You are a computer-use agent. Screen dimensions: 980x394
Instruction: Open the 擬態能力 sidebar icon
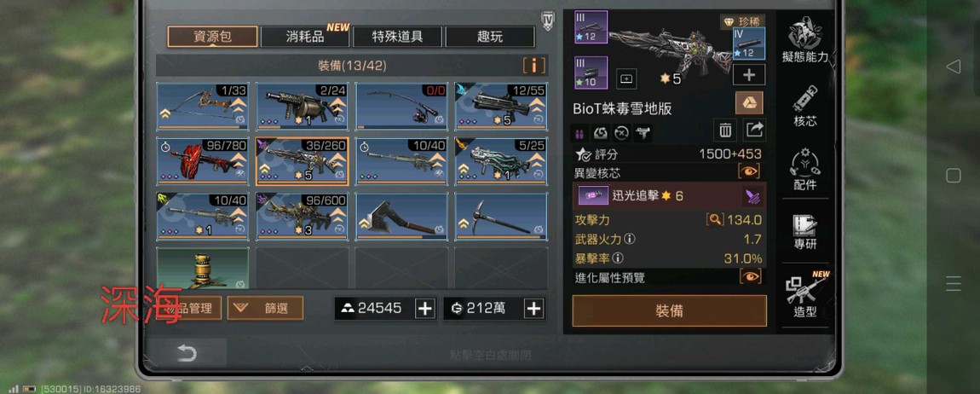(x=805, y=39)
